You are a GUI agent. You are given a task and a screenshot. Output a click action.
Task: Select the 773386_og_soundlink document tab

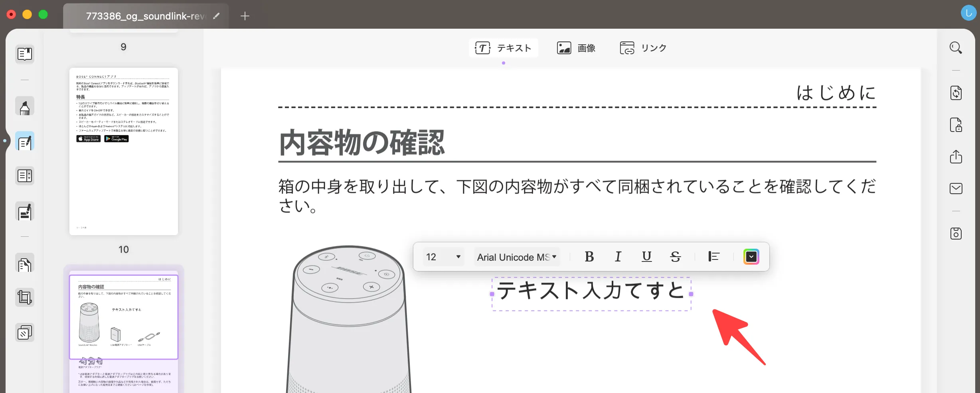click(145, 16)
